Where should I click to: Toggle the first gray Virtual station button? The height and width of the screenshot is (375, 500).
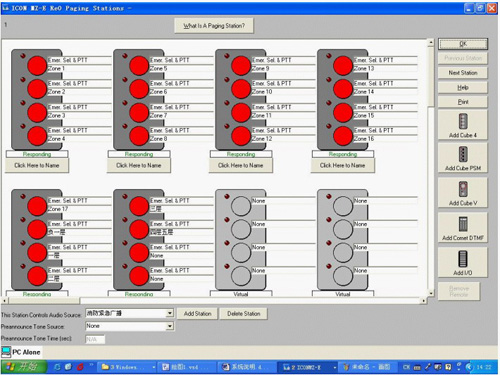[x=241, y=206]
